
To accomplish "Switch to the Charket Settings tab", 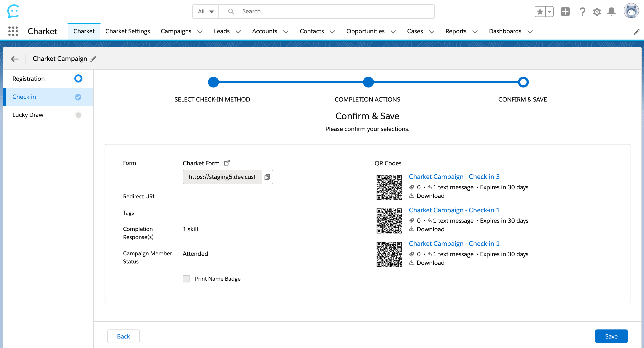I will pyautogui.click(x=127, y=31).
